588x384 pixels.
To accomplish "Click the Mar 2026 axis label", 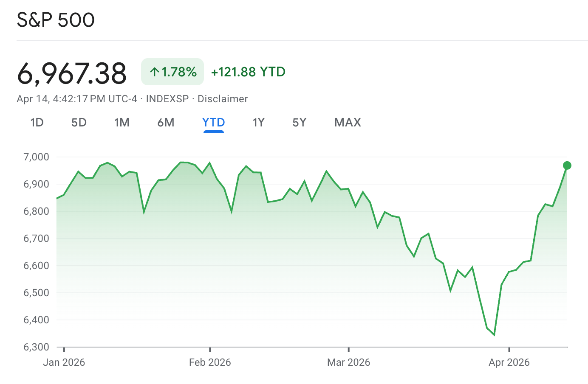I will [348, 362].
